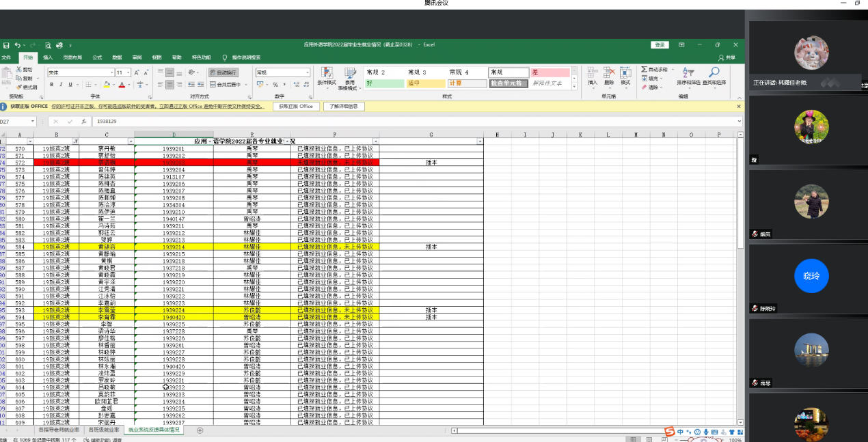
Task: Click the Name Box showing D27
Action: tap(17, 122)
